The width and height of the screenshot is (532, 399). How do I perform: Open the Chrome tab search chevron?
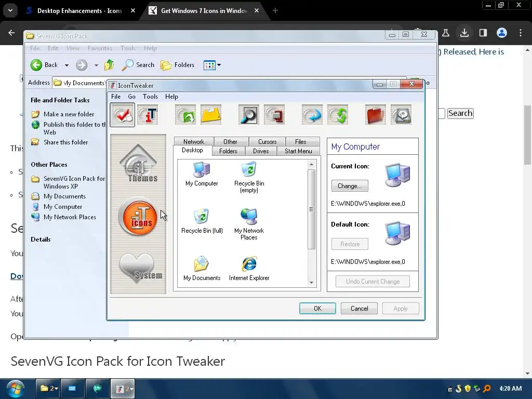click(10, 10)
